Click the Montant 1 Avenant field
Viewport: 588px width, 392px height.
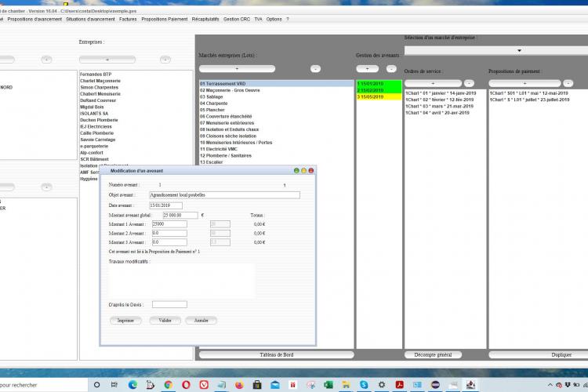169,224
